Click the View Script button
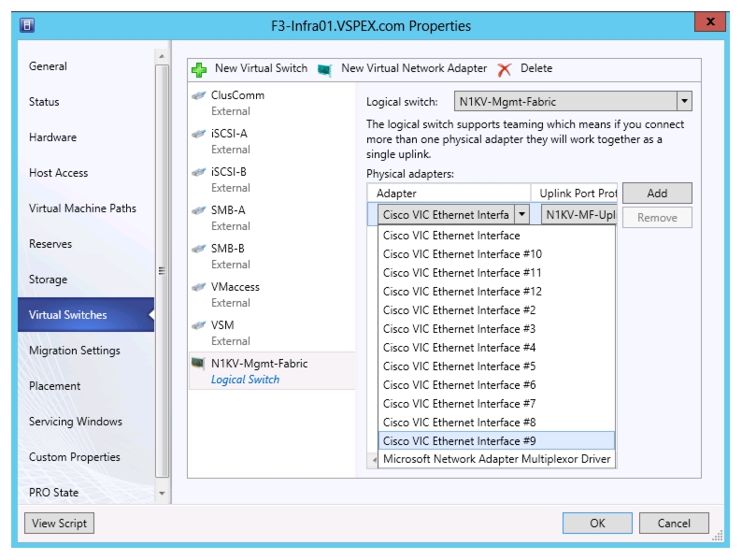Screen dimensions: 742x560 (59, 524)
